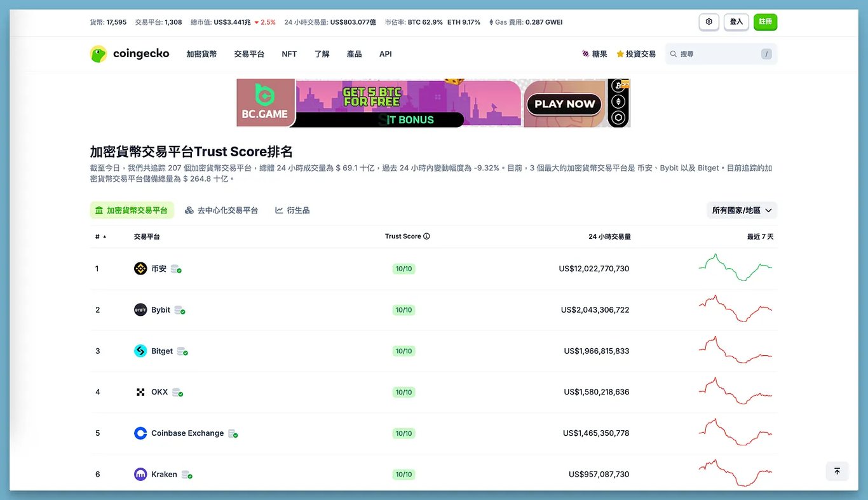Open the 糖果 candy rewards link
The image size is (868, 500).
(594, 54)
